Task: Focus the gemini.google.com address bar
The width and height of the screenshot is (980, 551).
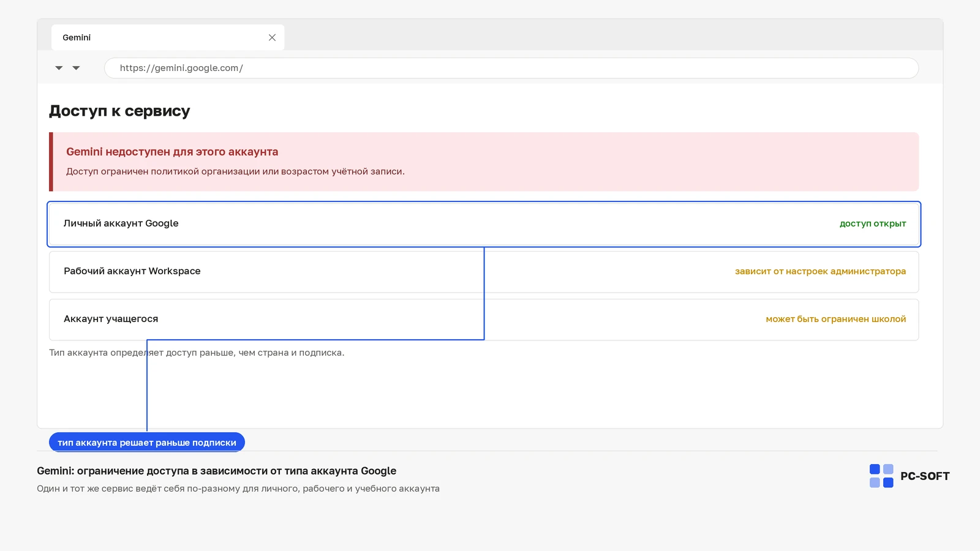Action: point(511,68)
